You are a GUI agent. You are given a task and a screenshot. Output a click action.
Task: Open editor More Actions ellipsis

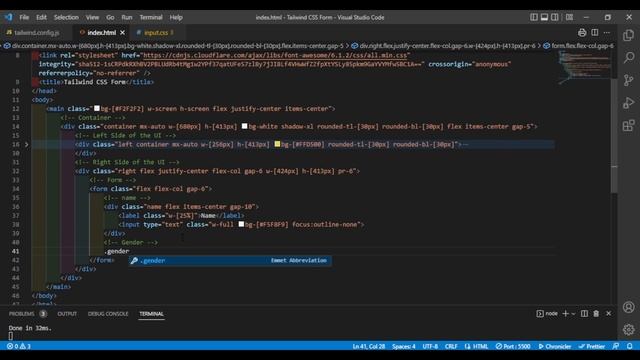click(607, 33)
